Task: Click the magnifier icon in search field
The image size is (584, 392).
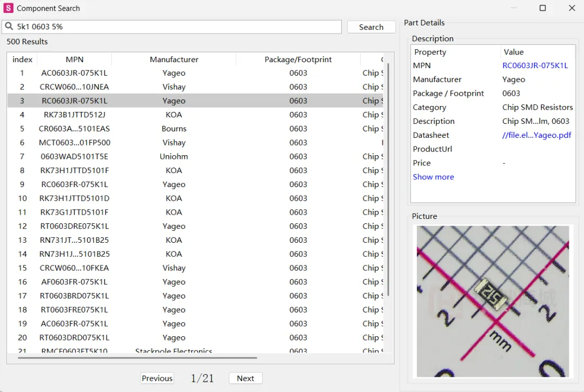Action: click(9, 26)
